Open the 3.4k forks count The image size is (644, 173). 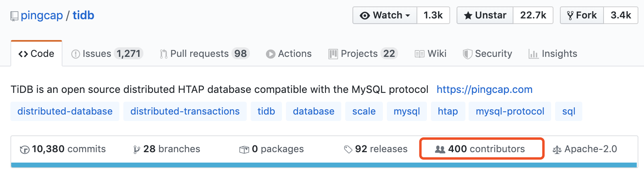tap(620, 15)
